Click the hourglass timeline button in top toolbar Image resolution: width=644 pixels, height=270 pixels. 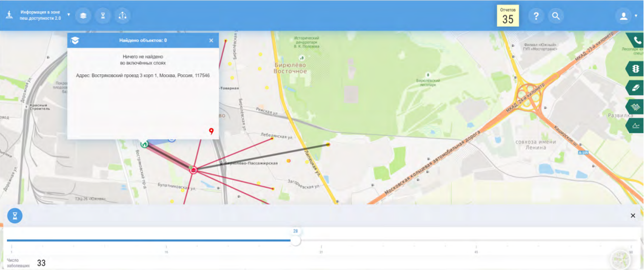pyautogui.click(x=103, y=16)
